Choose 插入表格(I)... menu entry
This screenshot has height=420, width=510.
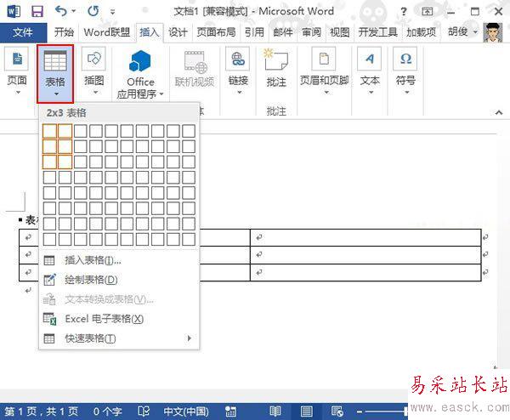[119, 260]
